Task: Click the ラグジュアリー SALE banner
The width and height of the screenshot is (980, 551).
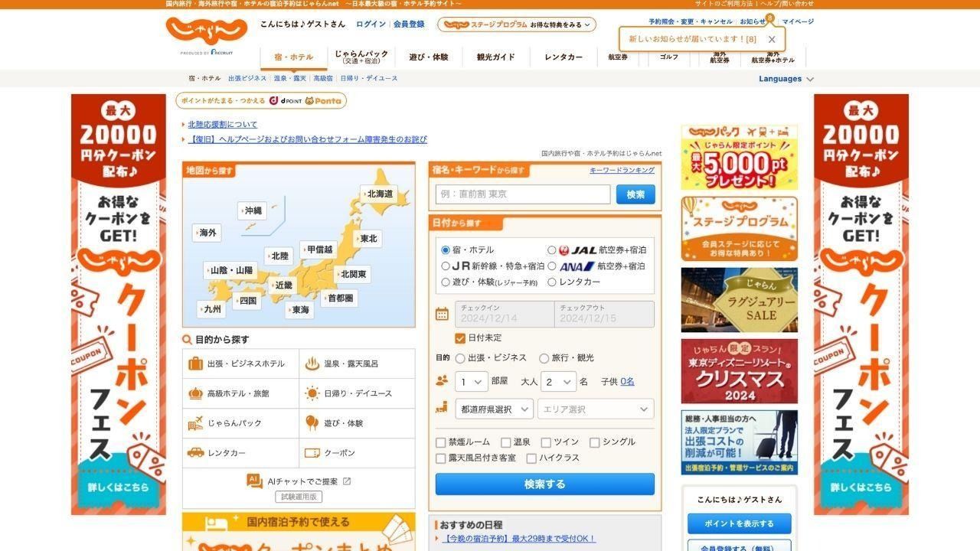Action: (x=739, y=300)
